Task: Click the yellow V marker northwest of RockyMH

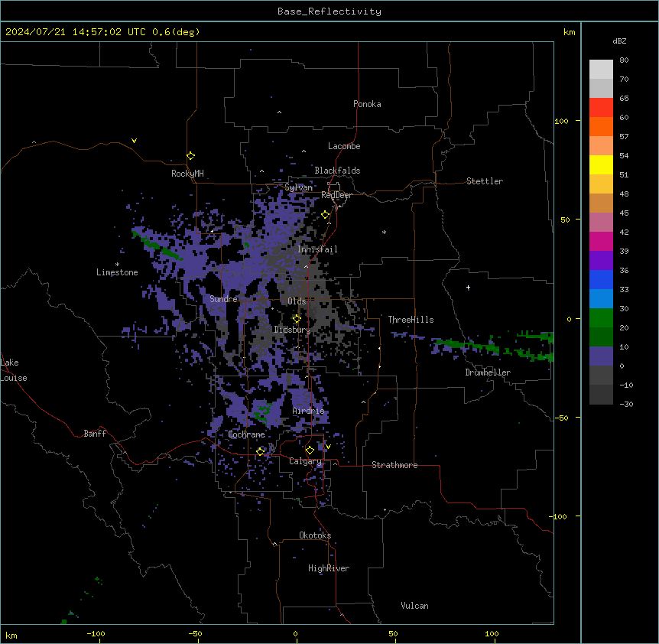Action: click(x=134, y=141)
